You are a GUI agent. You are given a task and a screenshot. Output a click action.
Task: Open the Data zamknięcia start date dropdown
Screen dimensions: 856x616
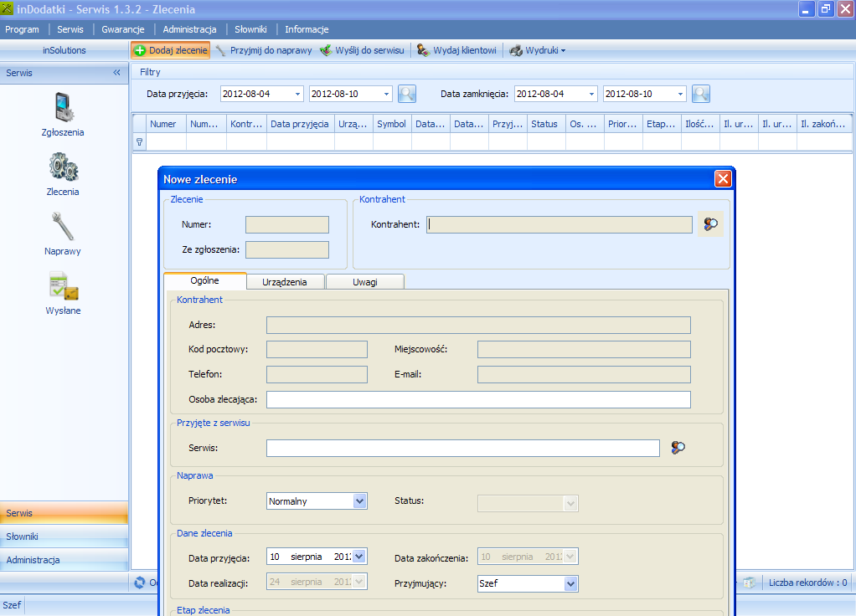pos(592,94)
